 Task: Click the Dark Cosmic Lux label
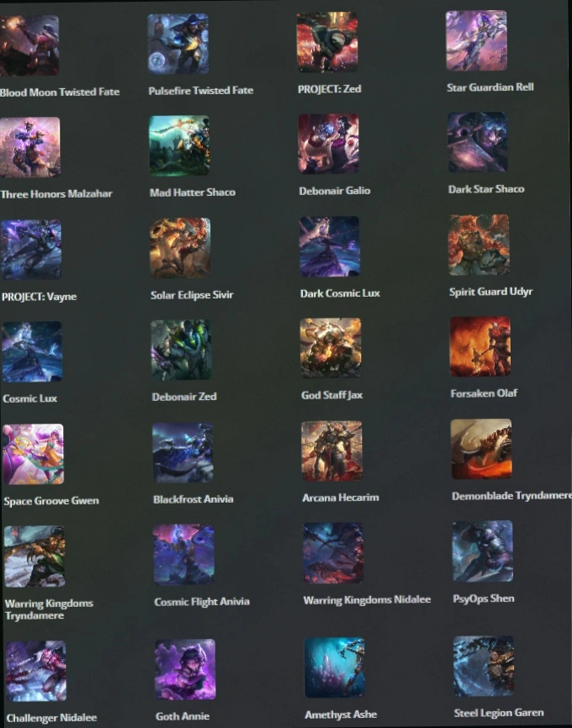[x=340, y=293]
